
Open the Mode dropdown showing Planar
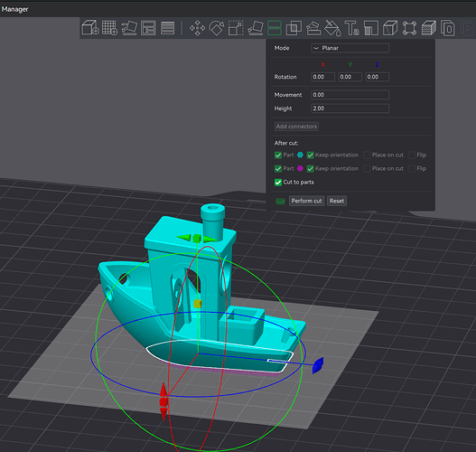350,48
